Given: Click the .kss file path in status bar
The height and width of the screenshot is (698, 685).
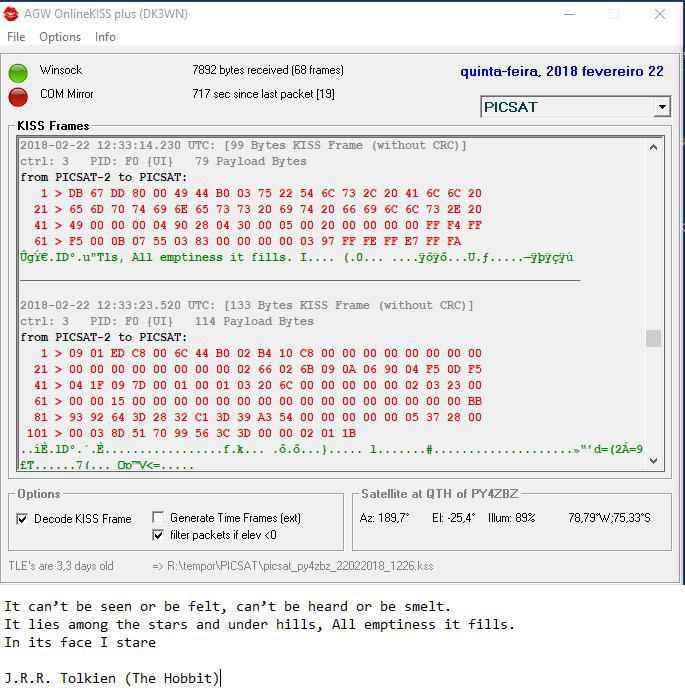Looking at the screenshot, I should point(293,566).
